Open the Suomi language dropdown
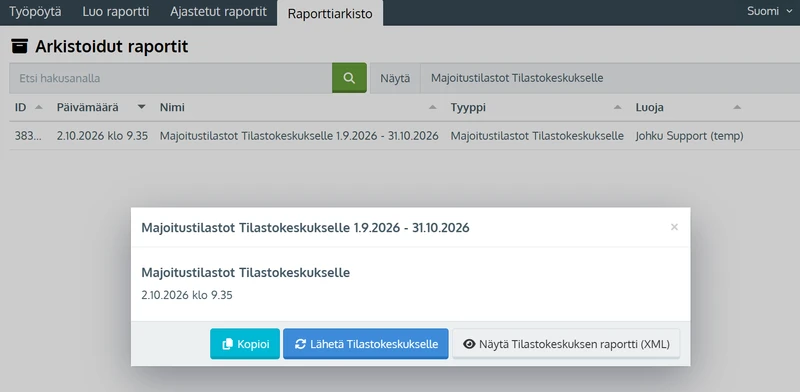 tap(769, 11)
